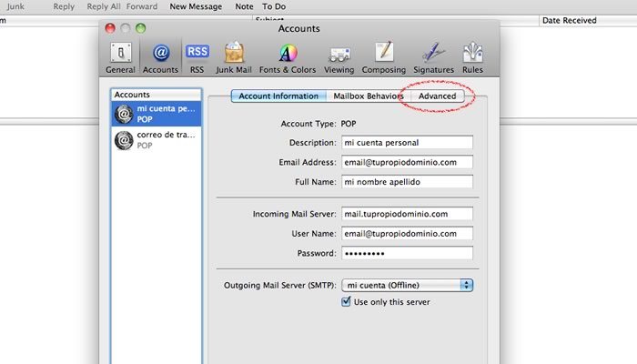Click the Incoming Mail Server field
637x364 pixels.
(407, 214)
